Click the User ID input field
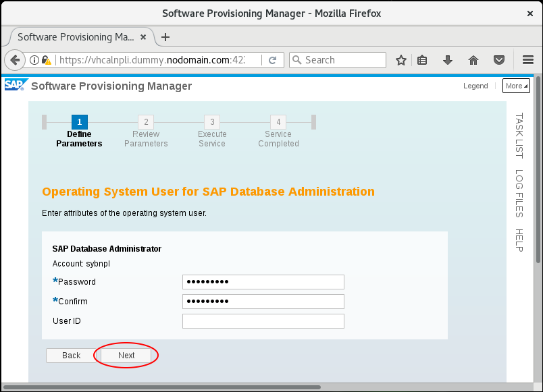The height and width of the screenshot is (392, 543). point(263,321)
